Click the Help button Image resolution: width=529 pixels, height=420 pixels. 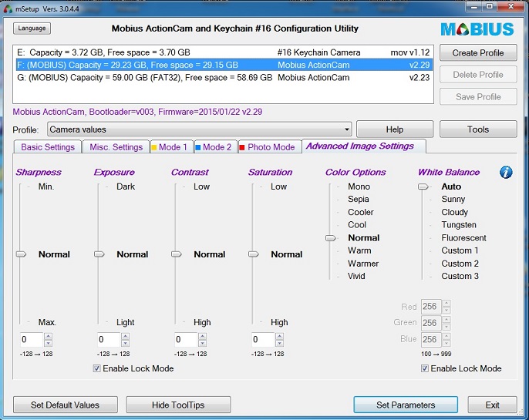point(395,129)
